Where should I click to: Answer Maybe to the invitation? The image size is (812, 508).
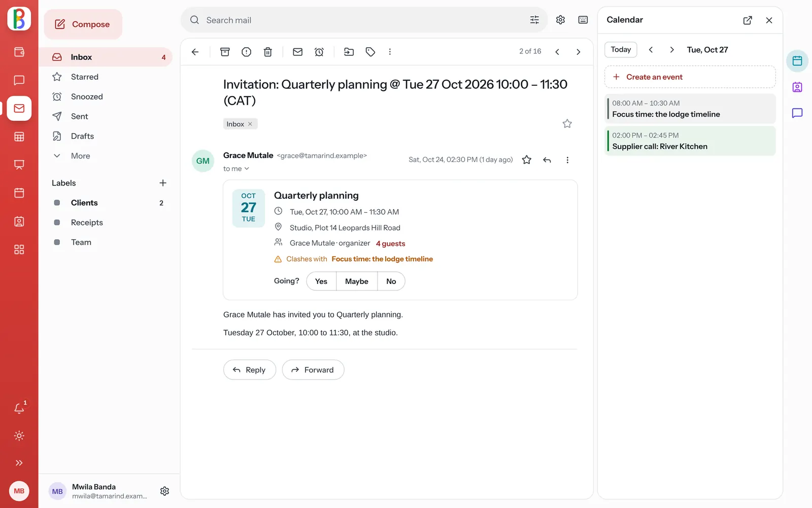click(x=357, y=281)
